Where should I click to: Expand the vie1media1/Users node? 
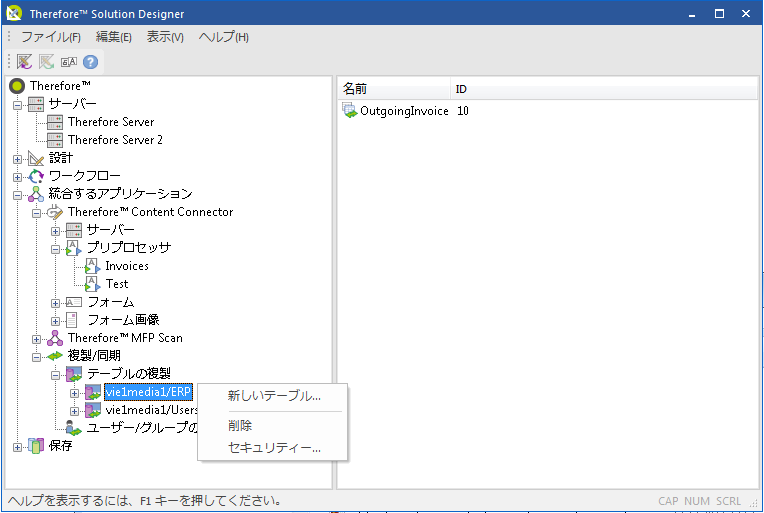tap(75, 411)
